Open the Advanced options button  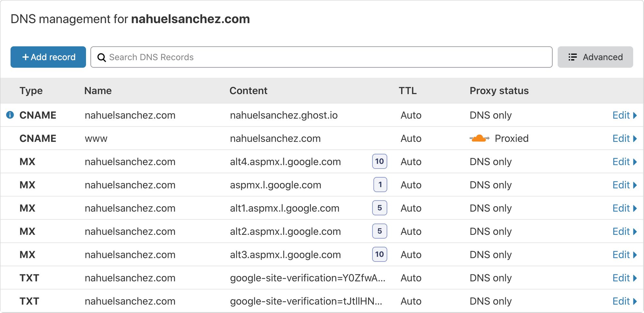595,57
